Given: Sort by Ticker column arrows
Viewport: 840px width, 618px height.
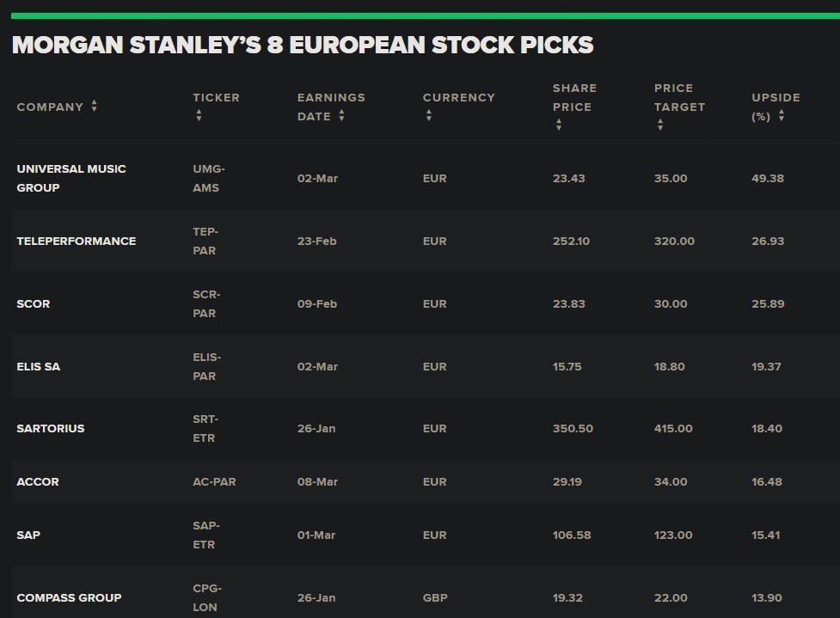Looking at the screenshot, I should coord(199,116).
